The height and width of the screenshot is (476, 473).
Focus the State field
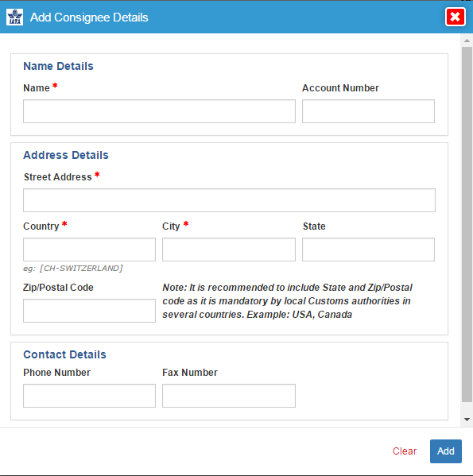click(368, 250)
